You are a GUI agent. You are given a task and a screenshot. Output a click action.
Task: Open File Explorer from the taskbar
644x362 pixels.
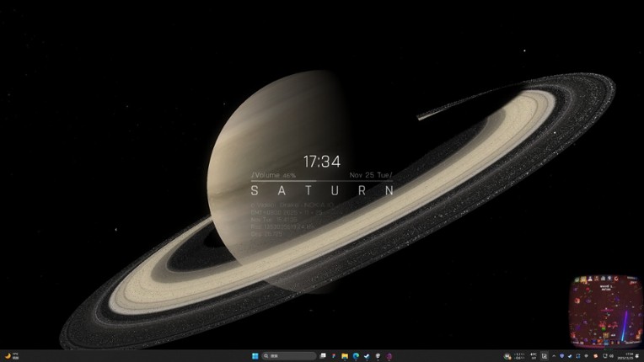pyautogui.click(x=345, y=356)
